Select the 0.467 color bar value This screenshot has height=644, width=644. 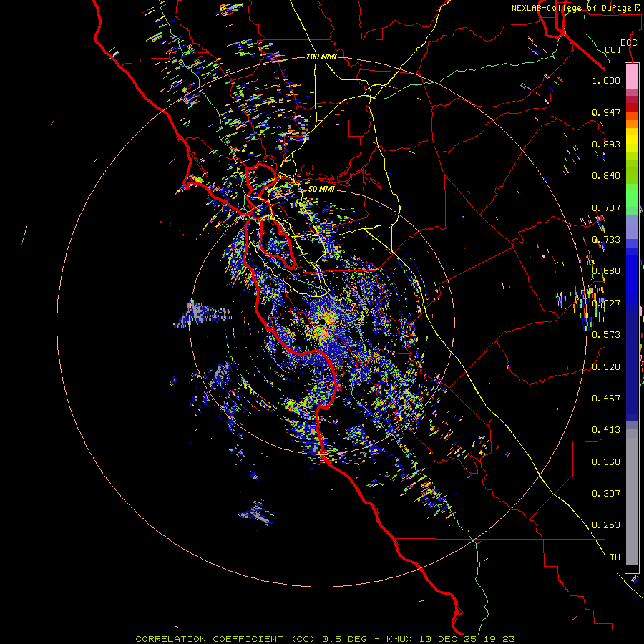click(x=606, y=399)
